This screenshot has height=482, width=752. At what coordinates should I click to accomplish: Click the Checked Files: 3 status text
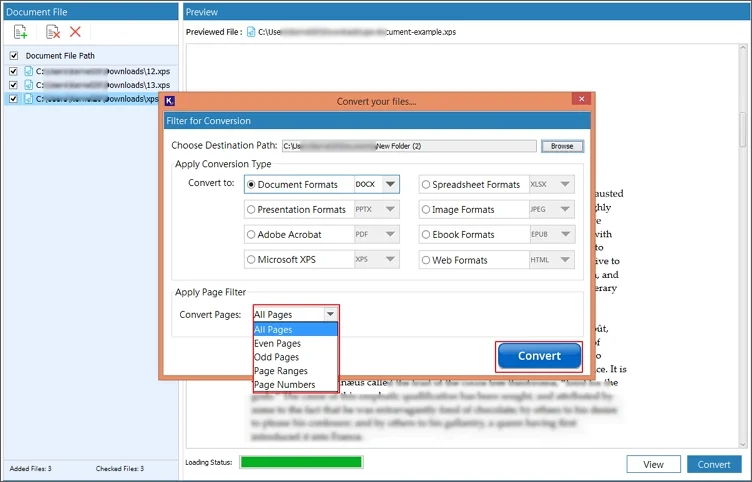(x=120, y=469)
